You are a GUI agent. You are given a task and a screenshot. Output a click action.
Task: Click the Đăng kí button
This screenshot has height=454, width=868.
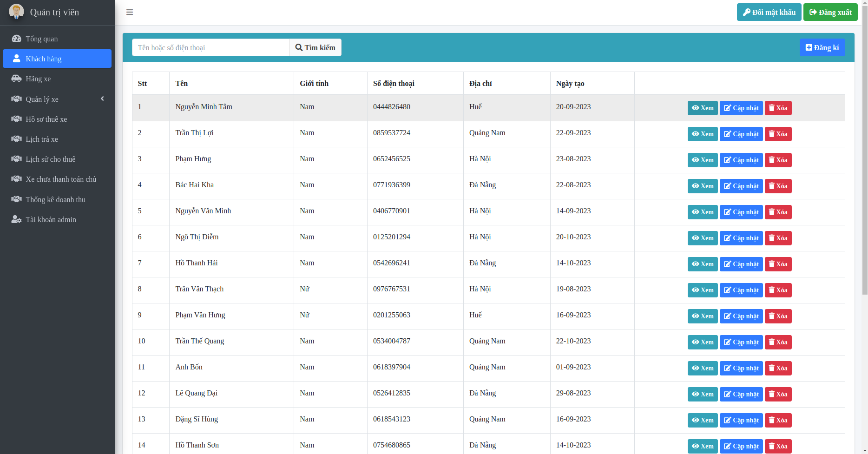tap(822, 47)
